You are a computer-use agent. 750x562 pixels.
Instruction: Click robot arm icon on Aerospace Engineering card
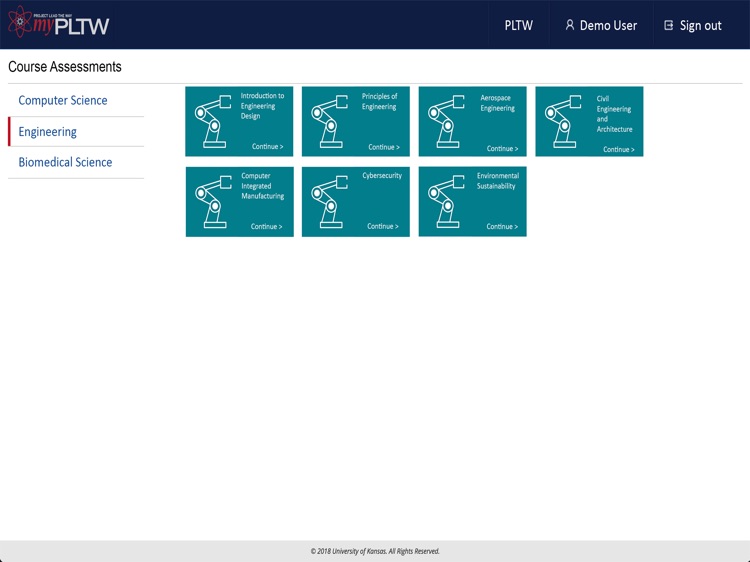tap(446, 121)
